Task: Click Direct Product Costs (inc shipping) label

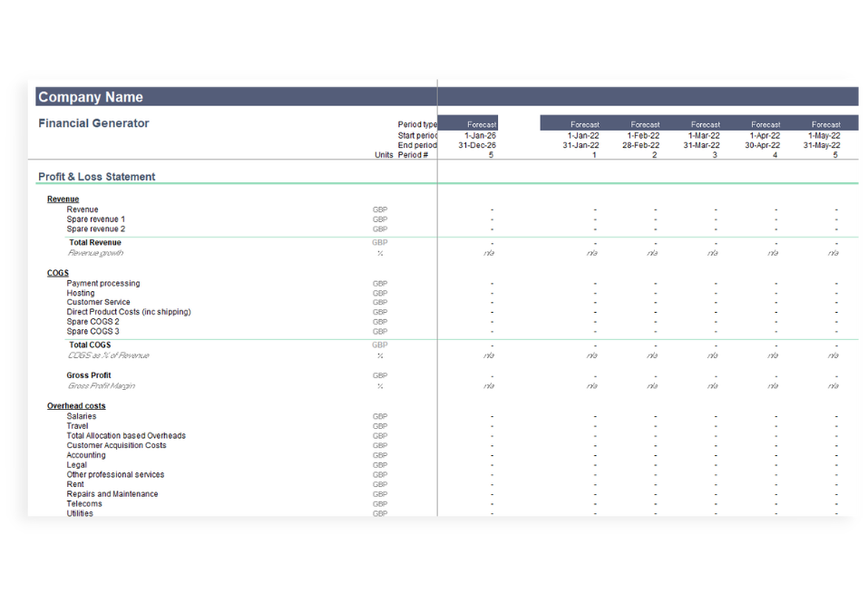Action: pos(129,312)
